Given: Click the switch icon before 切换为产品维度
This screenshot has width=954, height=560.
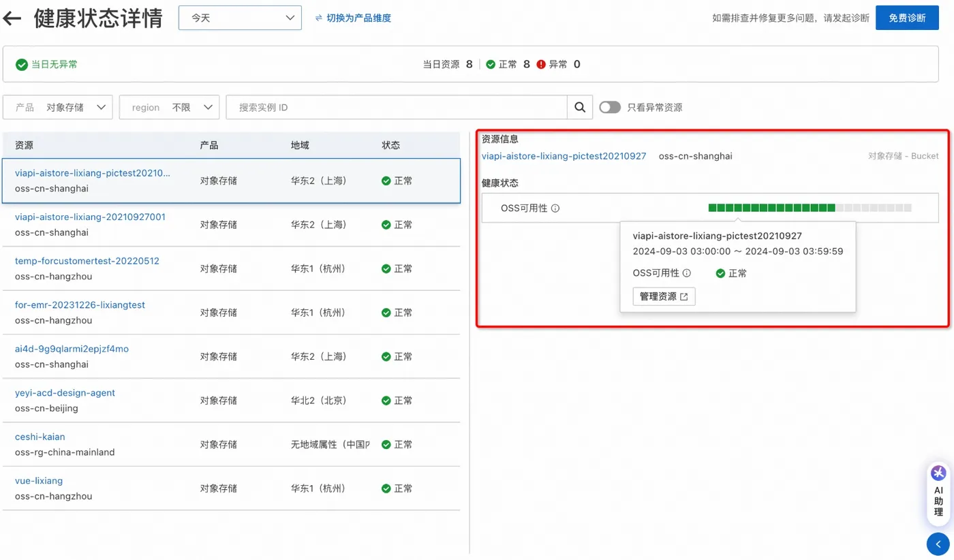Looking at the screenshot, I should [318, 18].
